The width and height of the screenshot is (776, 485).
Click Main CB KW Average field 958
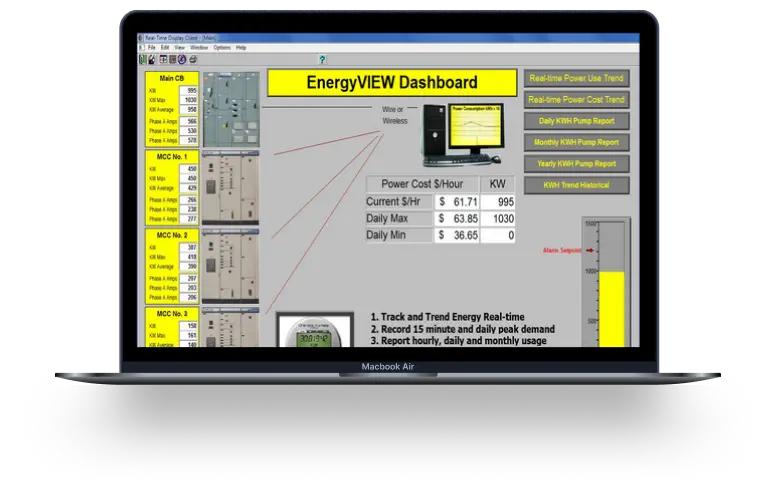pos(189,110)
